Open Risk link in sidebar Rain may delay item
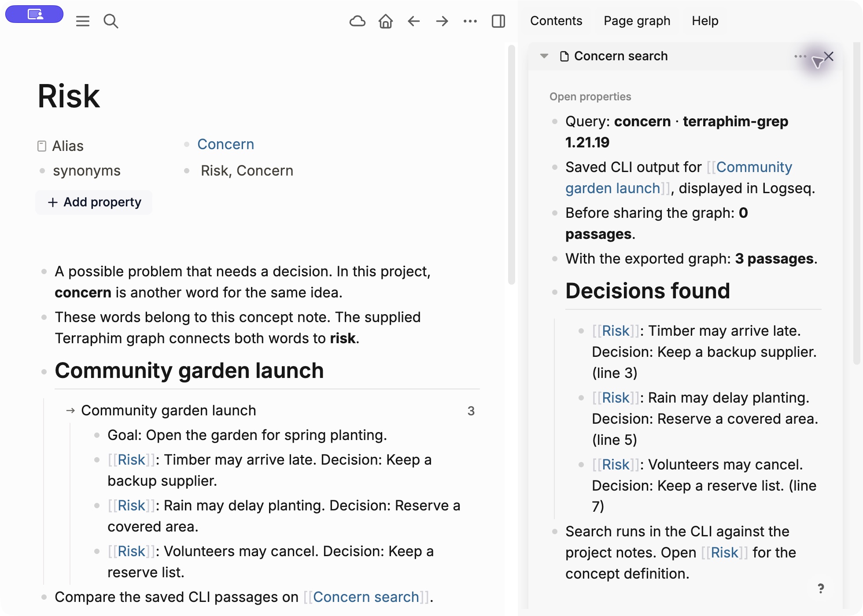This screenshot has height=616, width=863. point(616,398)
